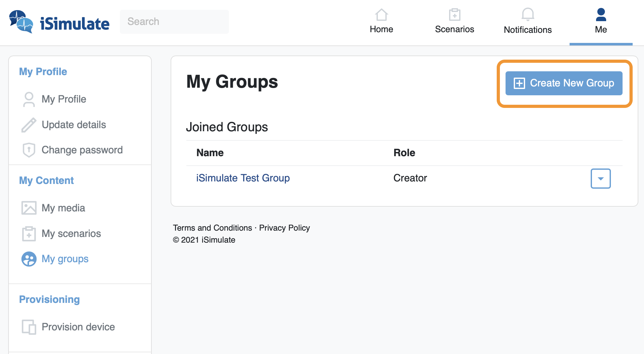Viewport: 644px width, 354px height.
Task: Open the My Content sidebar section
Action: click(x=46, y=180)
